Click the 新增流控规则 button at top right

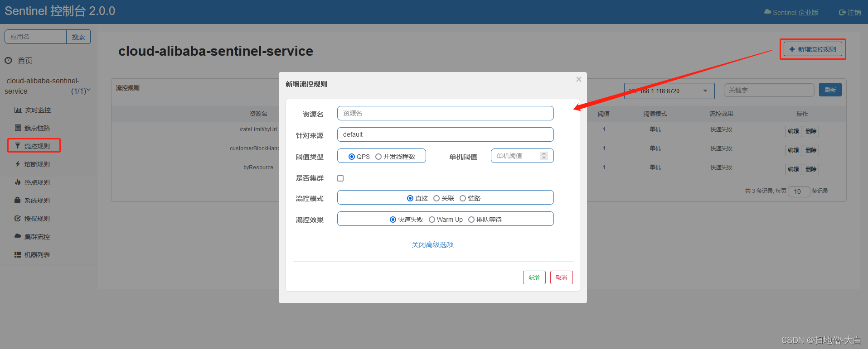tap(813, 49)
